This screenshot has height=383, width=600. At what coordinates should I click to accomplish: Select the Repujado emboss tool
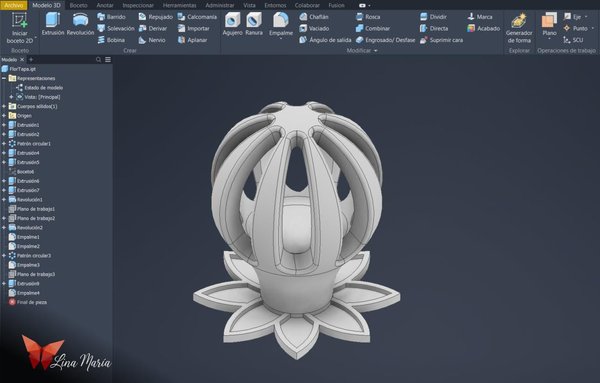pos(156,17)
